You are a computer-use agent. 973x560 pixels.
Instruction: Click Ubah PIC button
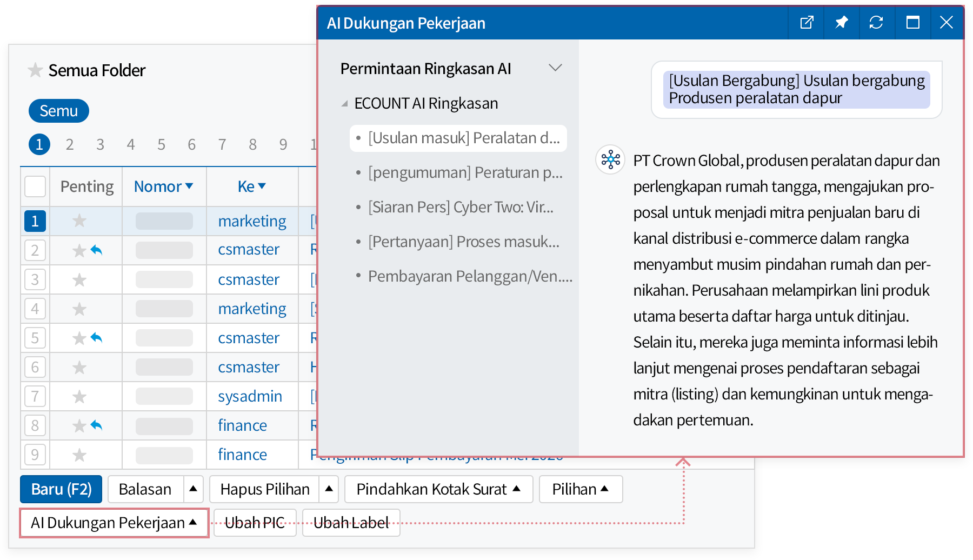point(255,523)
